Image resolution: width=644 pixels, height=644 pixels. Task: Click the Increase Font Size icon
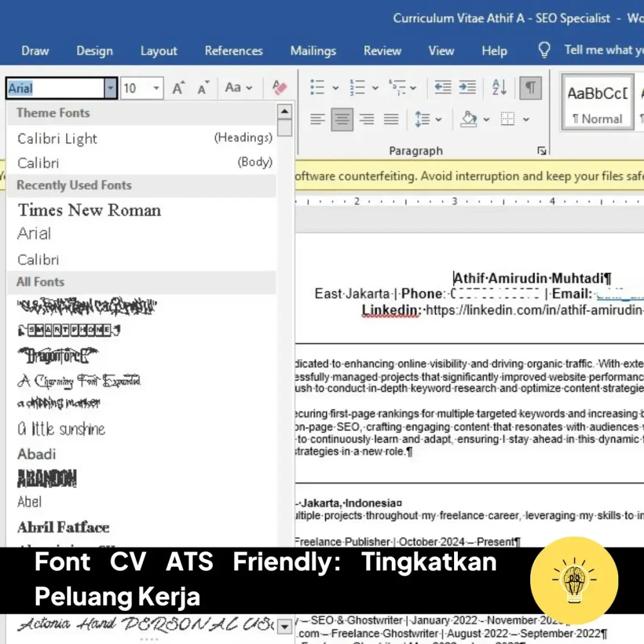coord(178,87)
